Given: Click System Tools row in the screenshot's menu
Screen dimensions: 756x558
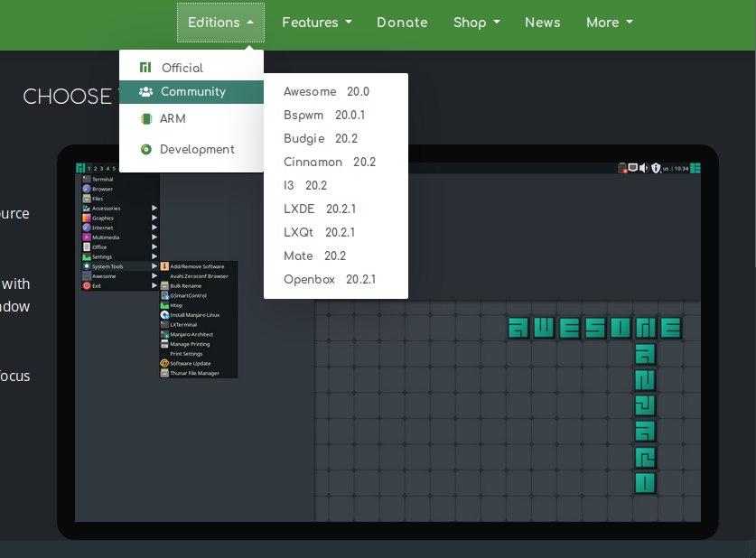Looking at the screenshot, I should [x=119, y=266].
